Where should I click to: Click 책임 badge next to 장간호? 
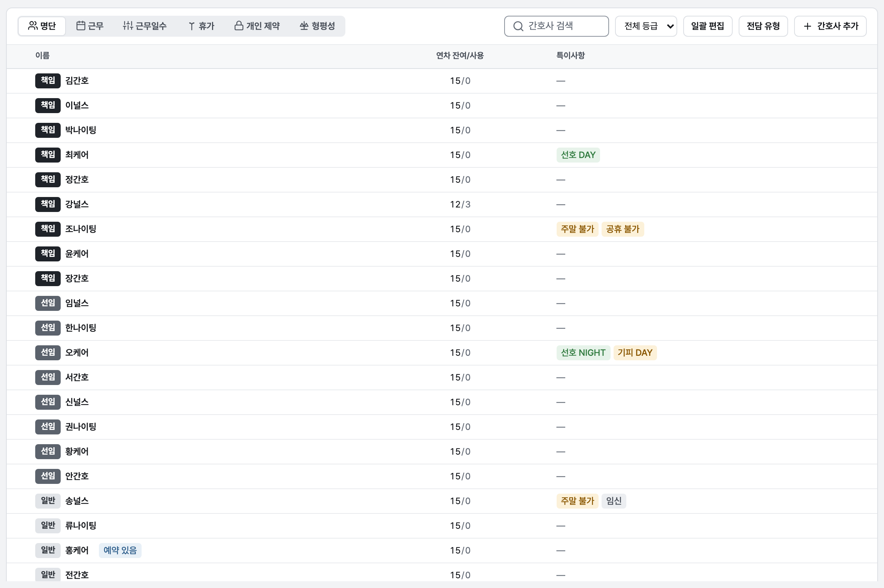coord(48,279)
